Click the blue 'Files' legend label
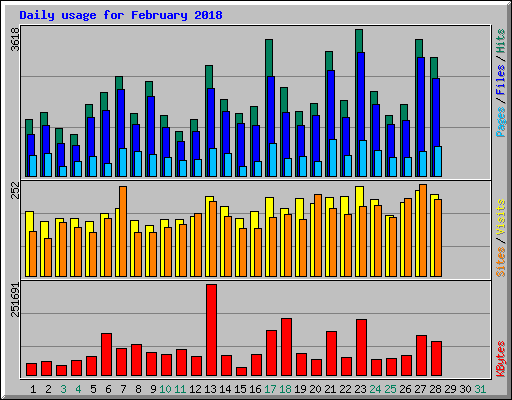512x400 pixels. pos(501,80)
